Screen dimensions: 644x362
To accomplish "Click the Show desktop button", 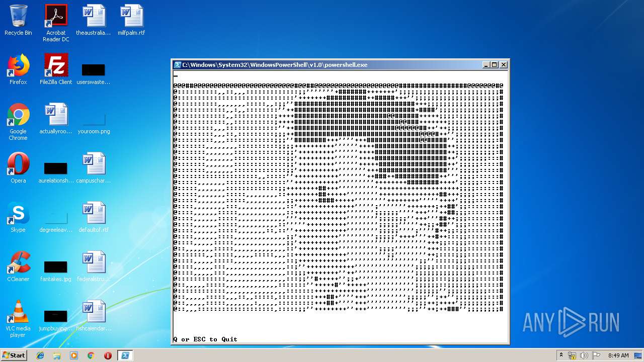I will click(x=638, y=355).
